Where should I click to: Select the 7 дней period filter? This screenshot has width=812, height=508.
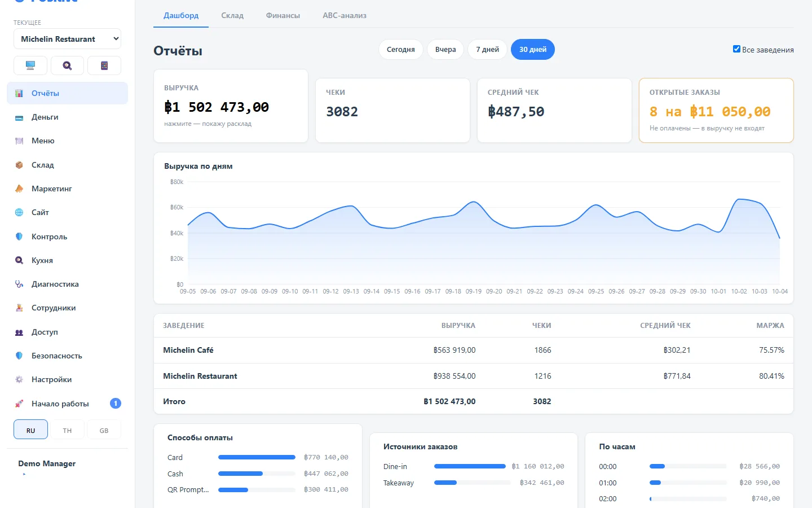(x=487, y=50)
